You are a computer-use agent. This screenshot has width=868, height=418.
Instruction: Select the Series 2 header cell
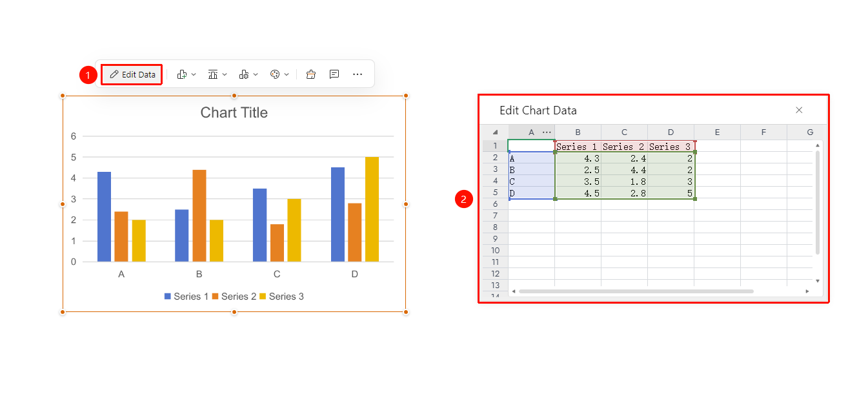pos(624,146)
